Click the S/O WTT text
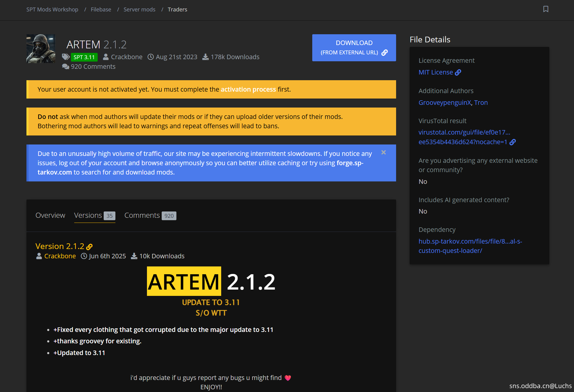This screenshot has width=574, height=392. tap(211, 313)
